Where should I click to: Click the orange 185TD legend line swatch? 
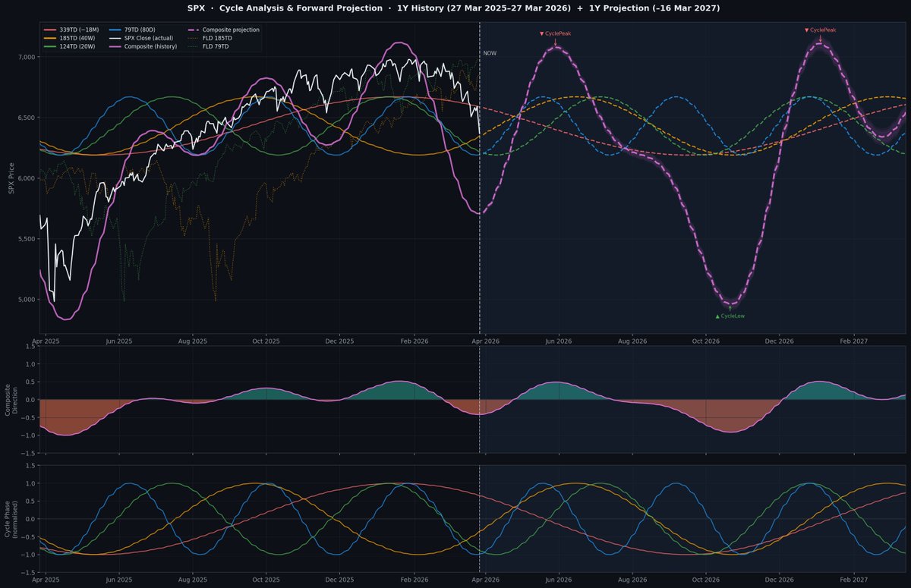click(49, 38)
